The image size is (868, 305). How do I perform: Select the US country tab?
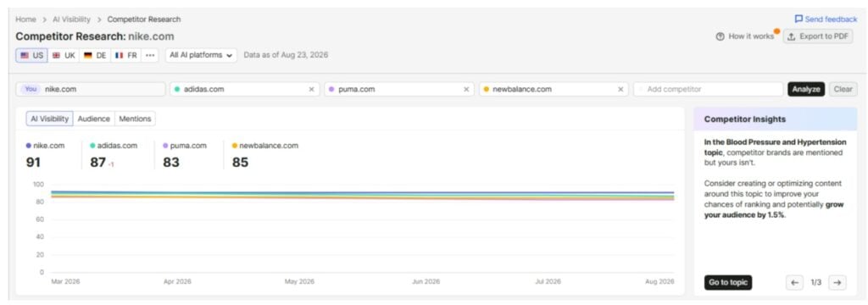coord(31,55)
